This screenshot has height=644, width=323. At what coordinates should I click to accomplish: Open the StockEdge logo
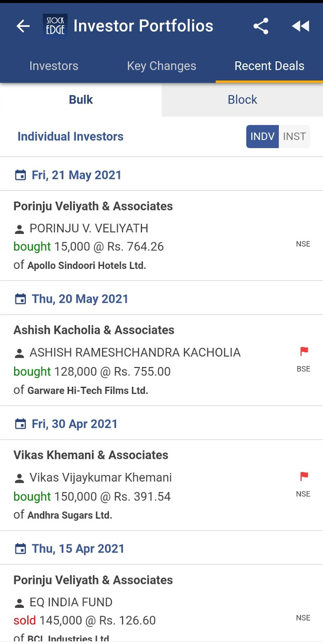55,26
